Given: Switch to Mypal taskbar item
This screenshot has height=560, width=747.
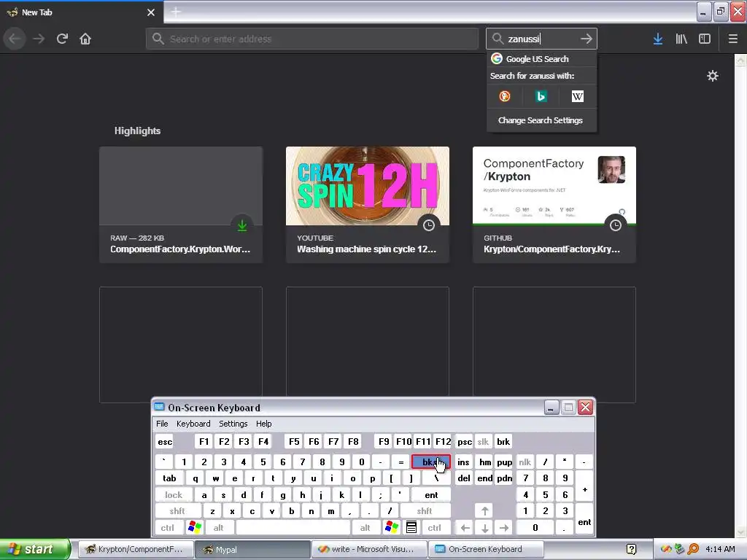Looking at the screenshot, I should [252, 549].
